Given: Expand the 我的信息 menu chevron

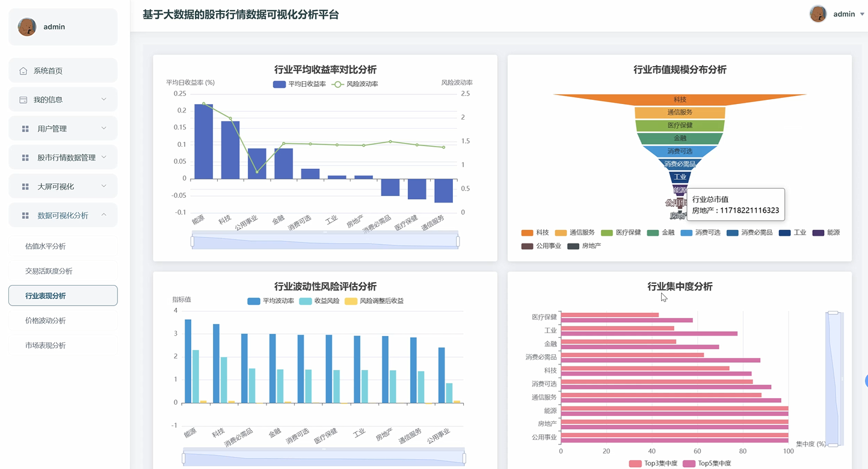Looking at the screenshot, I should (x=103, y=99).
